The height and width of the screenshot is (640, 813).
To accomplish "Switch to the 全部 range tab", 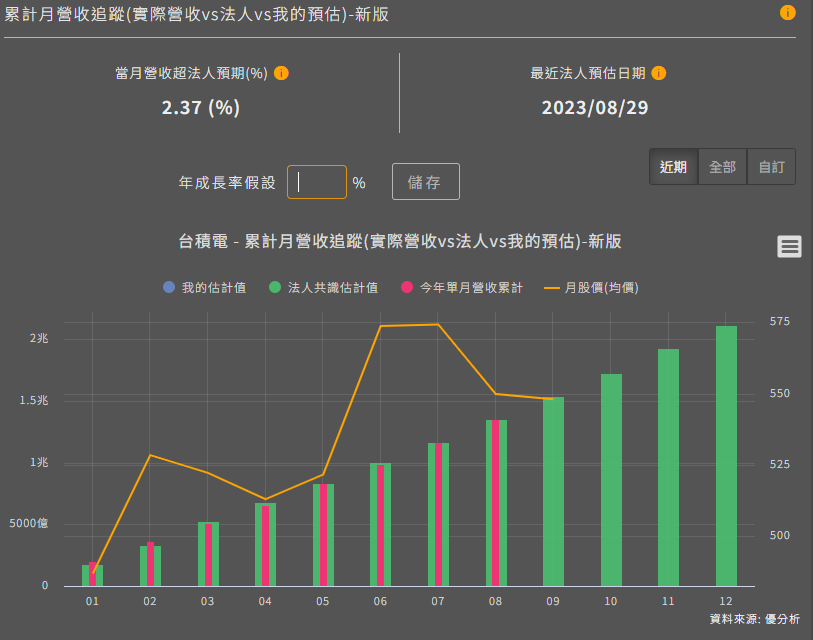I will (722, 167).
